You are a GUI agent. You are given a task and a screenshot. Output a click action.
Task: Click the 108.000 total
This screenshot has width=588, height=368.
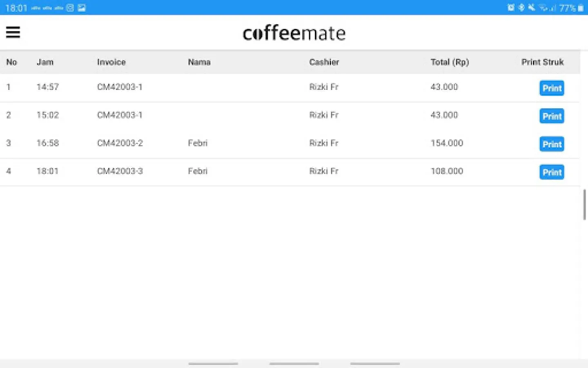click(x=447, y=171)
